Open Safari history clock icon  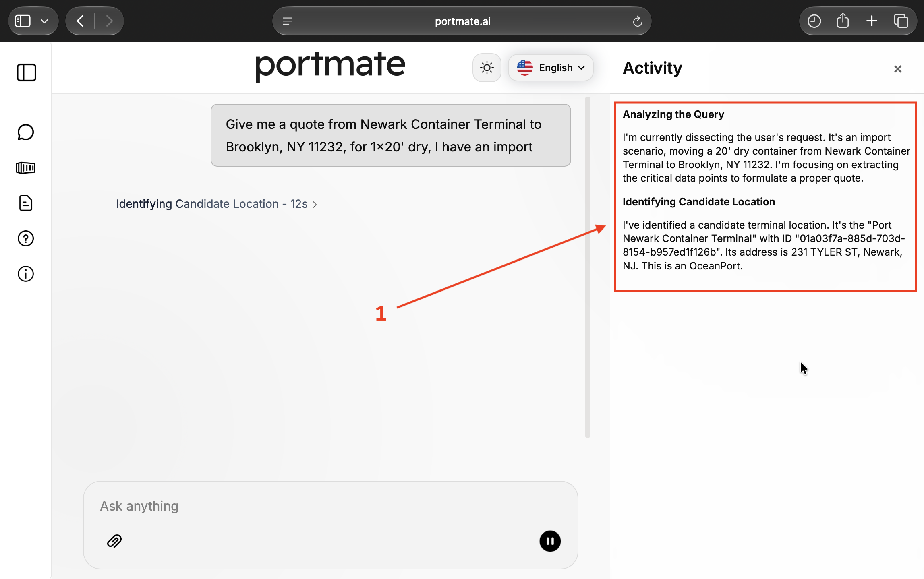[814, 21]
